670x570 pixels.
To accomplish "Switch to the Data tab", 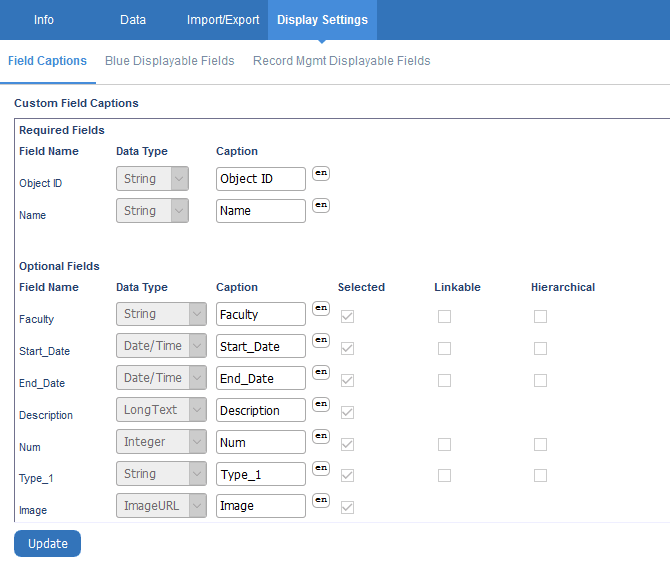I will point(133,20).
